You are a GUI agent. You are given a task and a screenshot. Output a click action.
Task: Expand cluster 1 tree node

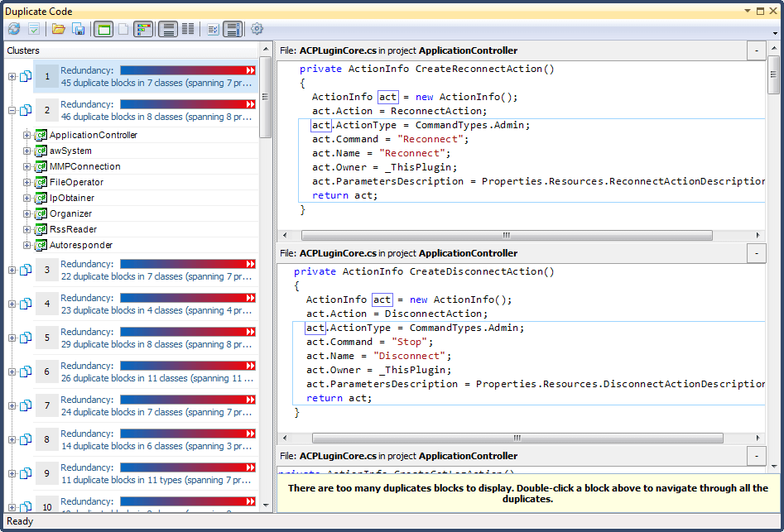coord(12,77)
